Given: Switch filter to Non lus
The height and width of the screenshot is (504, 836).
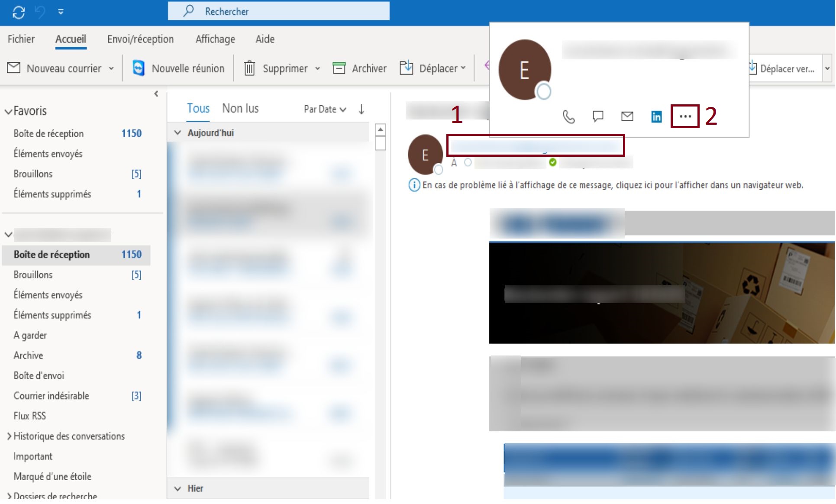Looking at the screenshot, I should 240,108.
